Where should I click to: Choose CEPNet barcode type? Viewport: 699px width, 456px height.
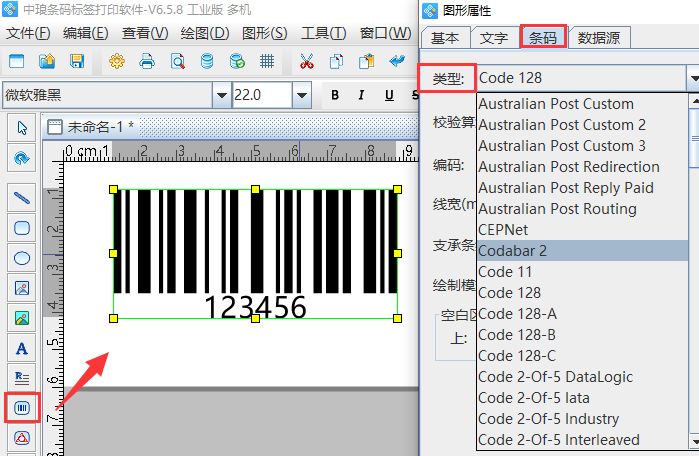(582, 230)
